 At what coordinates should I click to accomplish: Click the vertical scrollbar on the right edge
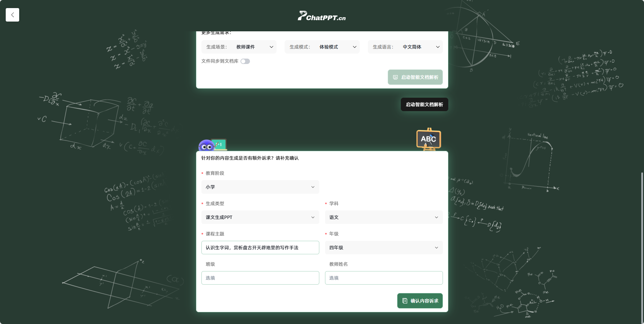click(642, 246)
